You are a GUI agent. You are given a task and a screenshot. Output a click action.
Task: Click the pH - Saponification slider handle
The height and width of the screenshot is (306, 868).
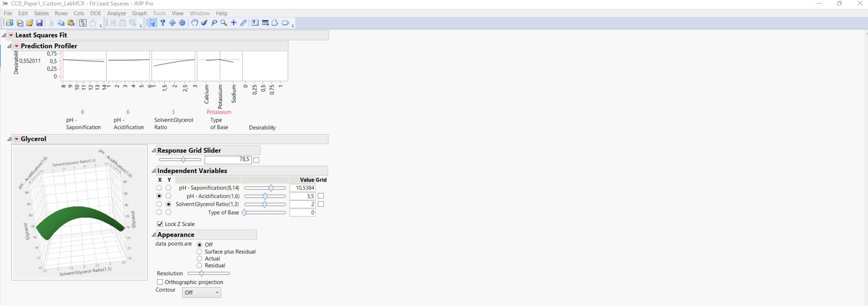(x=271, y=188)
